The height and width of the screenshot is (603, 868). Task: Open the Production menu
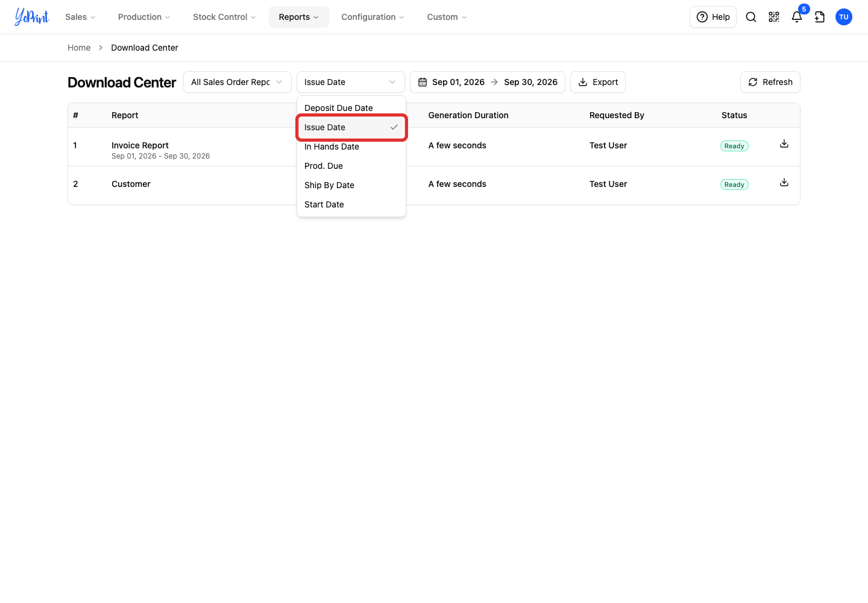click(x=144, y=17)
